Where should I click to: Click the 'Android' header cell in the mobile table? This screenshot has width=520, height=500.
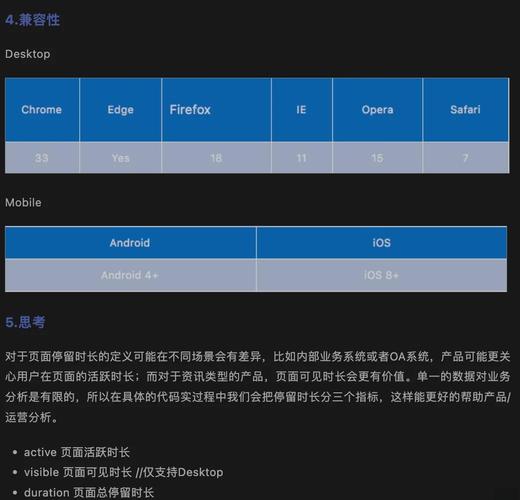point(130,243)
